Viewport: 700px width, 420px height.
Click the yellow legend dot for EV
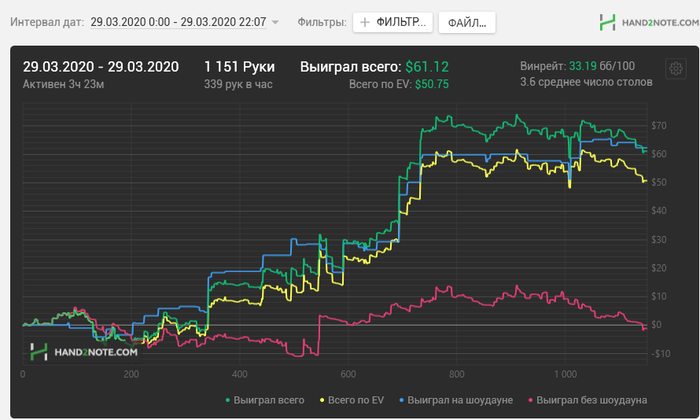pos(322,400)
